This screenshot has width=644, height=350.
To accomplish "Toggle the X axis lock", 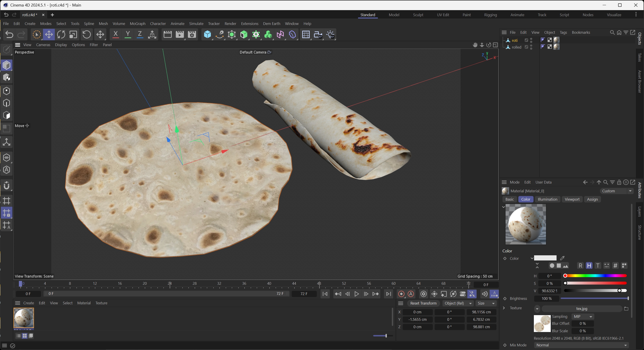I will (x=116, y=34).
